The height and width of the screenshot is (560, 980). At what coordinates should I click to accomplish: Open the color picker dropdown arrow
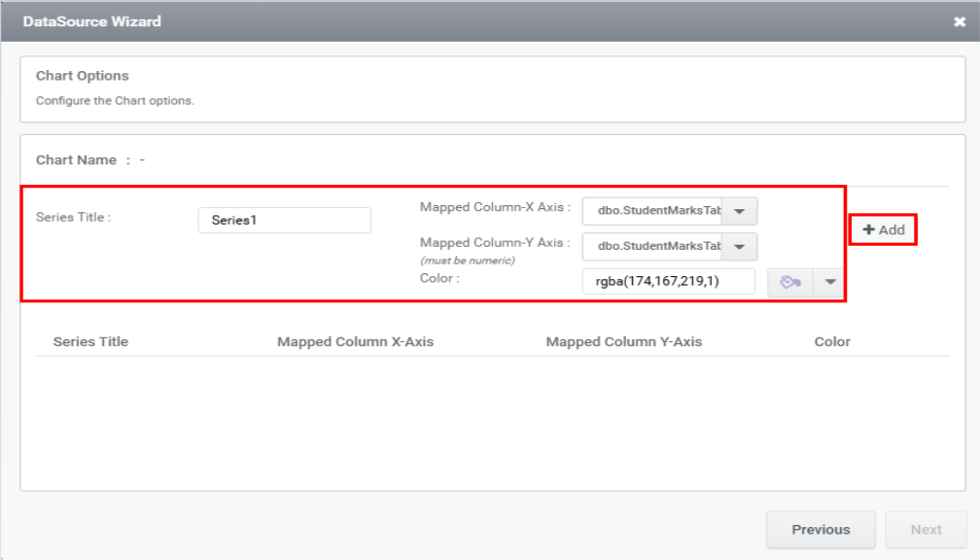click(829, 282)
